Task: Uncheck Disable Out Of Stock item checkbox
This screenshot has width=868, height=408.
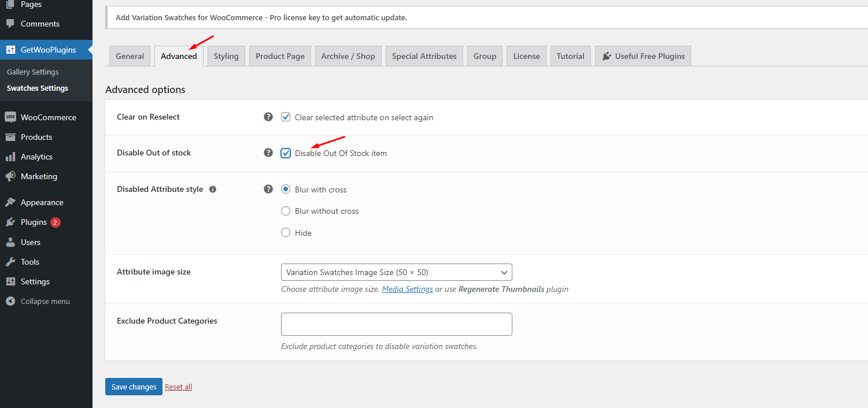Action: click(x=286, y=153)
